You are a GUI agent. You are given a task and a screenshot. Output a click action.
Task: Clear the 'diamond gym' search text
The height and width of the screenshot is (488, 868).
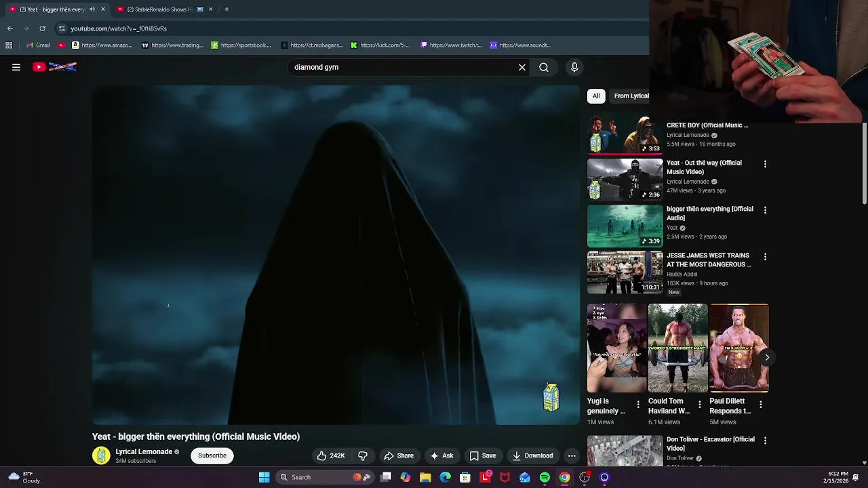pyautogui.click(x=522, y=67)
